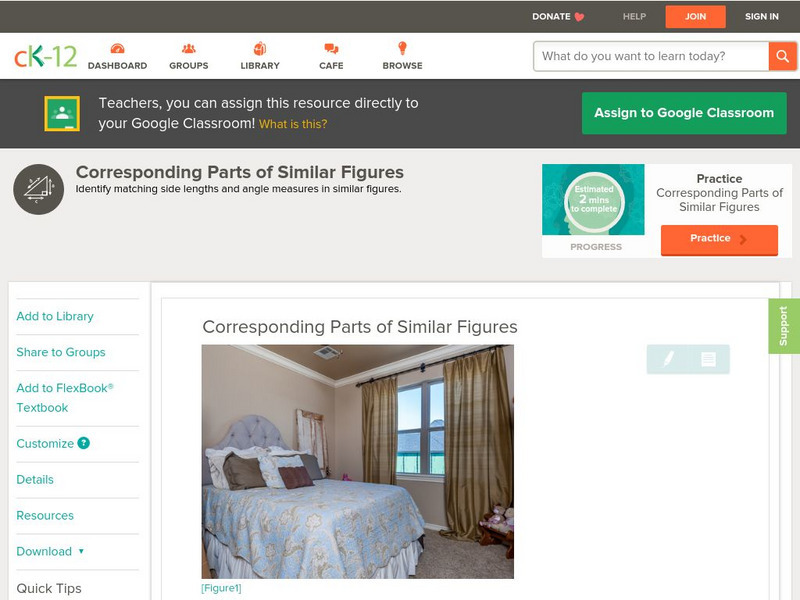Viewport: 800px width, 600px height.
Task: Open the Cafe chat bubbles icon
Action: [x=331, y=49]
